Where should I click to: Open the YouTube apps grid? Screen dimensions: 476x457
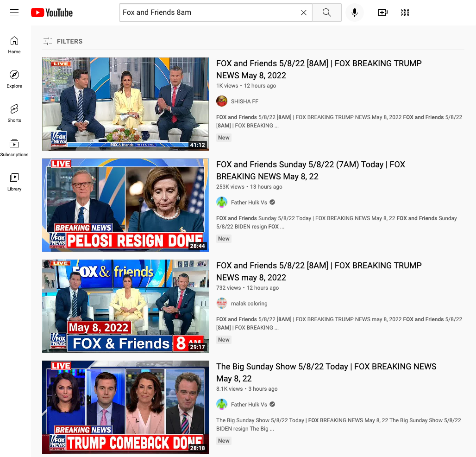point(405,13)
